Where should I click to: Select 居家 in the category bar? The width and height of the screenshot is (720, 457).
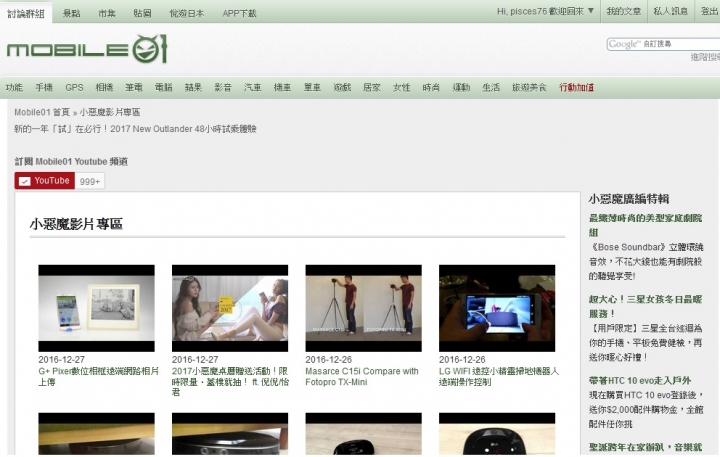click(x=371, y=87)
